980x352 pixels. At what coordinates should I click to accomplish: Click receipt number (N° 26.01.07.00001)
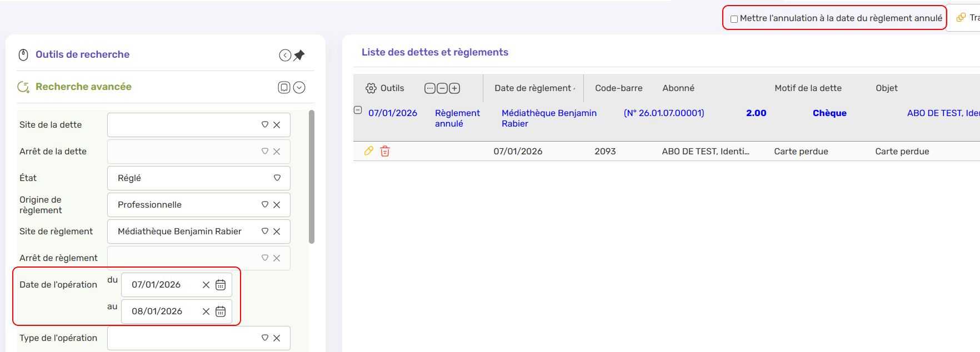(664, 113)
